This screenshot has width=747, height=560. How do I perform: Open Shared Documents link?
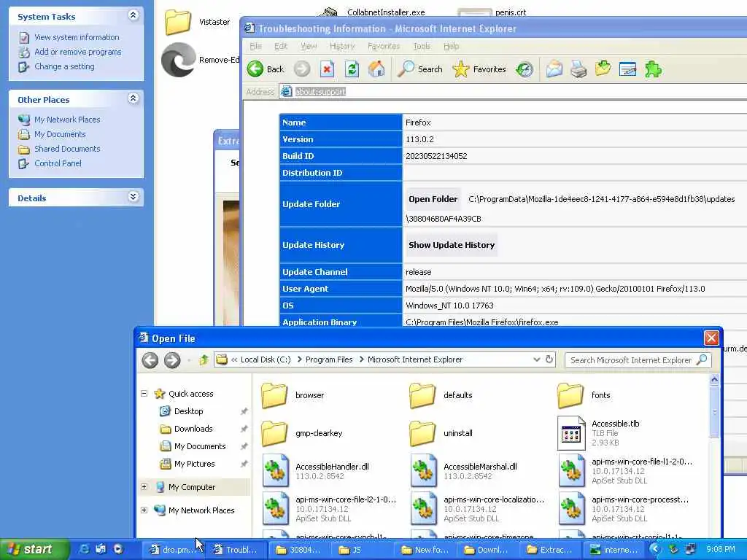[x=67, y=149]
